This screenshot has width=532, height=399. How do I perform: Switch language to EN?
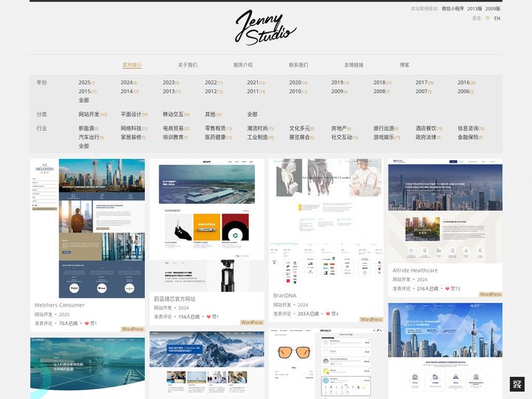pos(497,18)
